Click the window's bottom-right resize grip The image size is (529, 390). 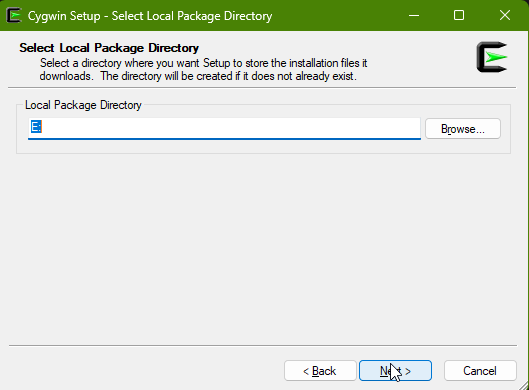point(524,385)
